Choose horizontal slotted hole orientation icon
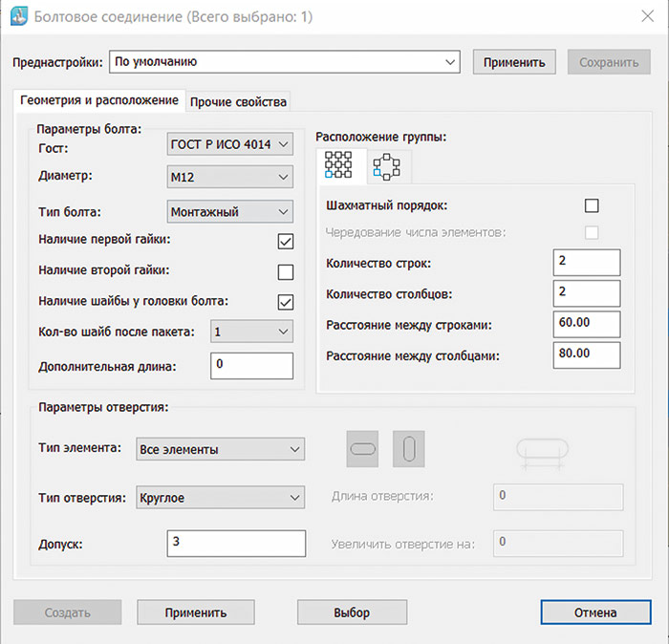Image resolution: width=669 pixels, height=644 pixels. [x=362, y=449]
